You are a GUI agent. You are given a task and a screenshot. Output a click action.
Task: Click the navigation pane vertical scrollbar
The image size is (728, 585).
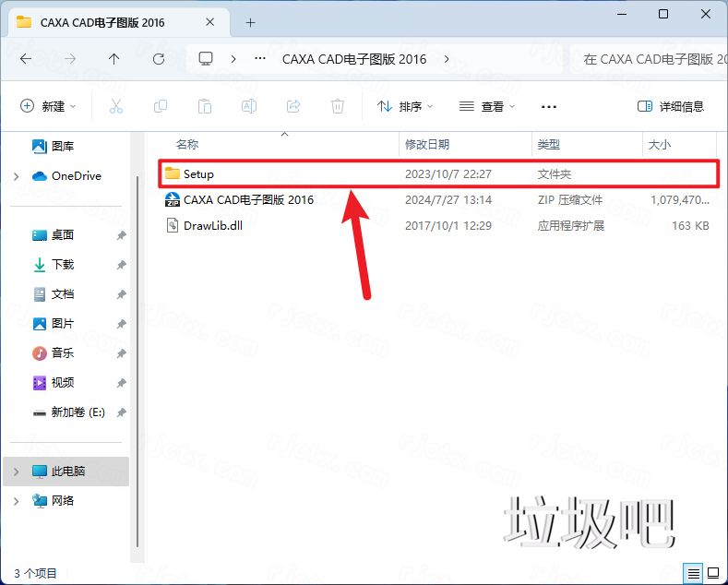pyautogui.click(x=137, y=362)
